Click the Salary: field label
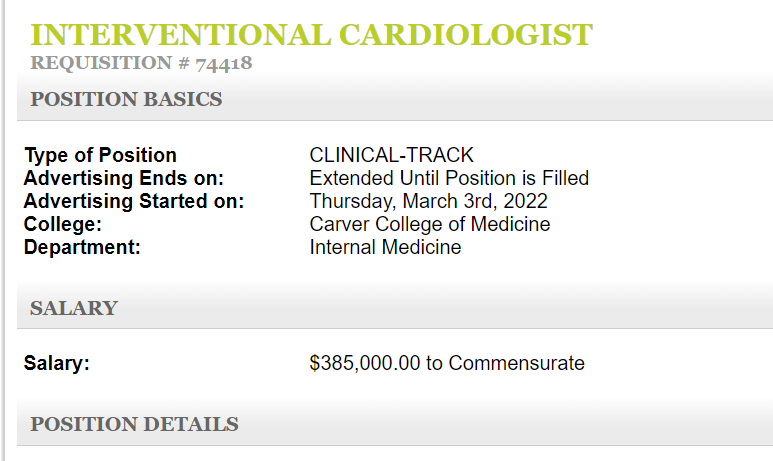The height and width of the screenshot is (461, 773). (x=57, y=363)
